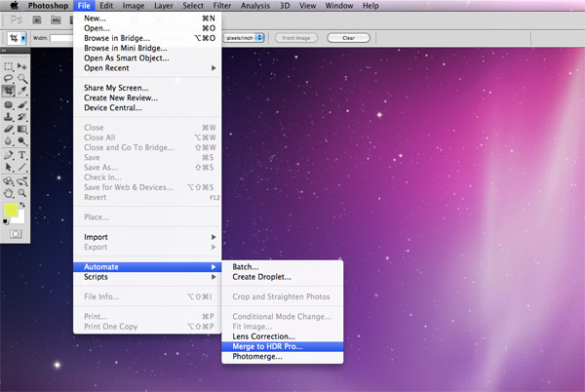Viewport: 585px width, 392px height.
Task: Select the Eraser tool
Action: [8, 129]
